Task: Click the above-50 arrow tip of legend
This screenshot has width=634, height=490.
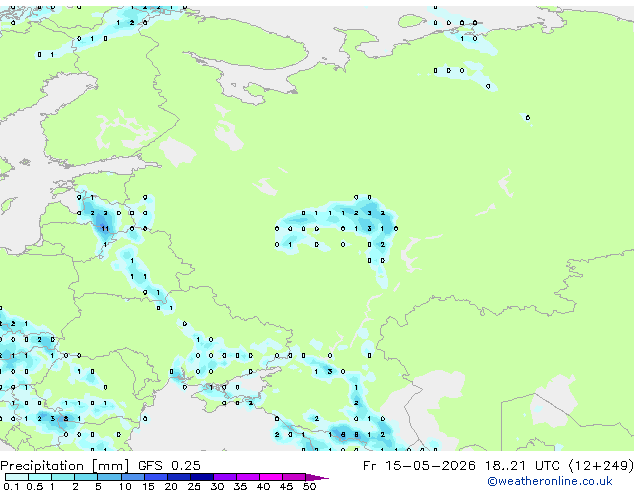Action: (x=317, y=477)
